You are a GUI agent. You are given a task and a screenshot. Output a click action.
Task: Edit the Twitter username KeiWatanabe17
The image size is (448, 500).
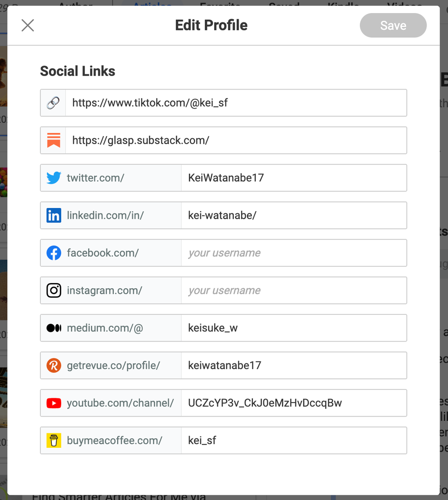click(294, 178)
